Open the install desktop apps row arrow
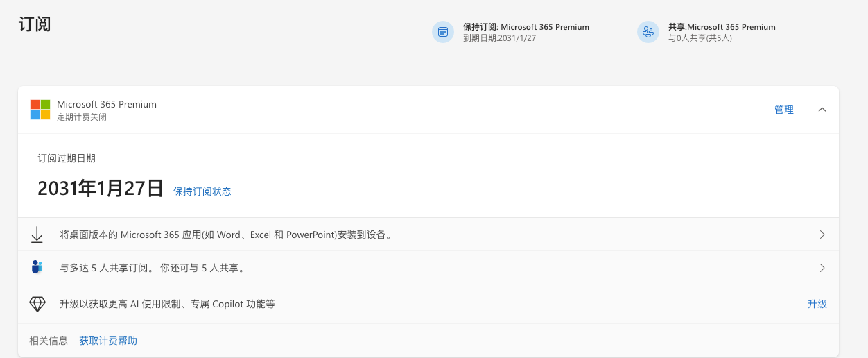The width and height of the screenshot is (868, 358). 822,235
